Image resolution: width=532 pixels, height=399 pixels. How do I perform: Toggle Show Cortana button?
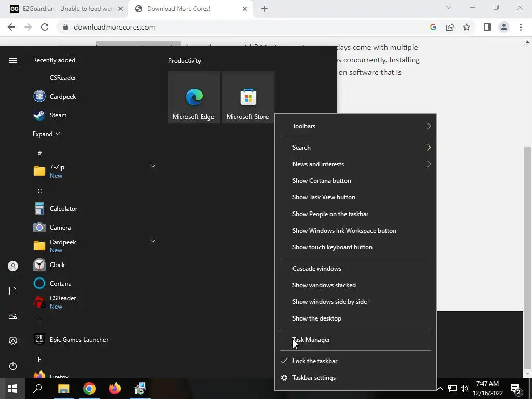click(x=355, y=180)
